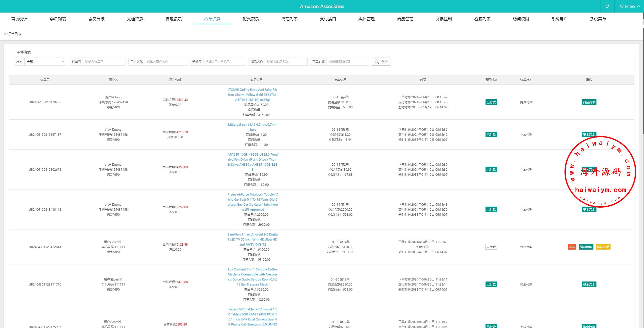The height and width of the screenshot is (328, 644).
Task: Go to 充值记录 tab
Action: point(135,19)
